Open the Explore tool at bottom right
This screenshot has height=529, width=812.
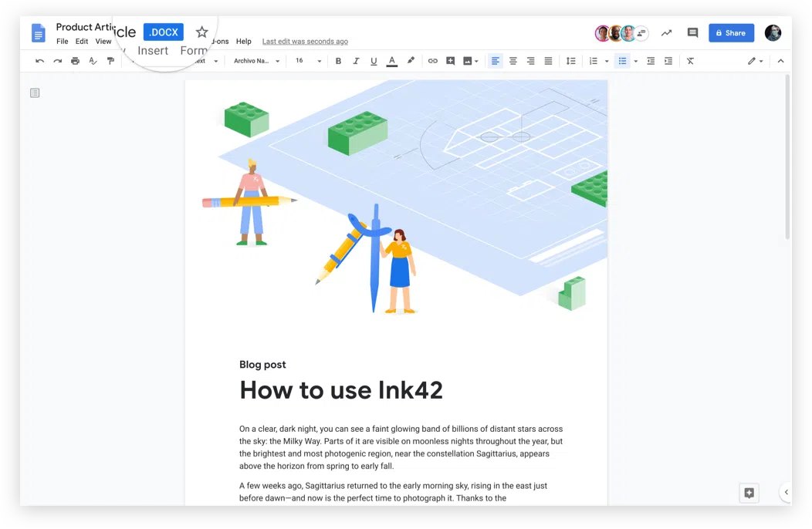[749, 493]
